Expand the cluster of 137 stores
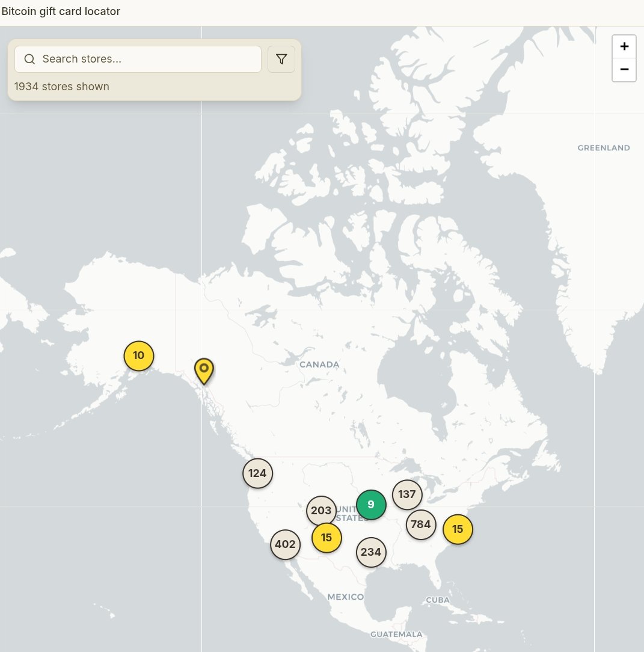 click(407, 494)
